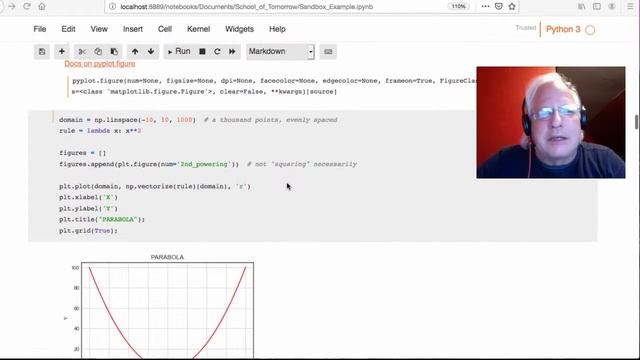Screen dimensions: 640x360
Task: Go to the browser home page
Action: 42,7
